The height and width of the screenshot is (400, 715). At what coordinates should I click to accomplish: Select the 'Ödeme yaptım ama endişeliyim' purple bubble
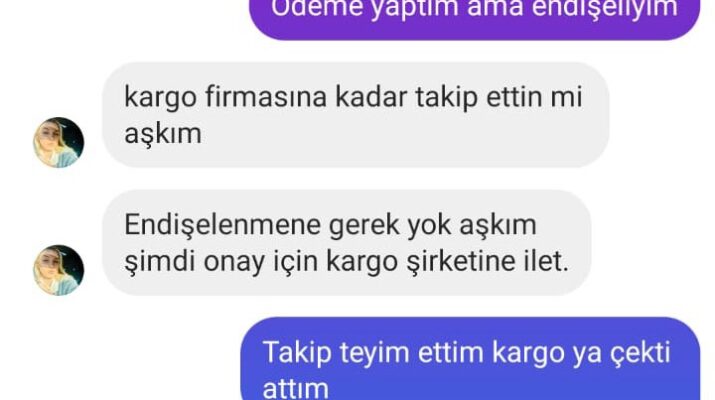[x=474, y=14]
